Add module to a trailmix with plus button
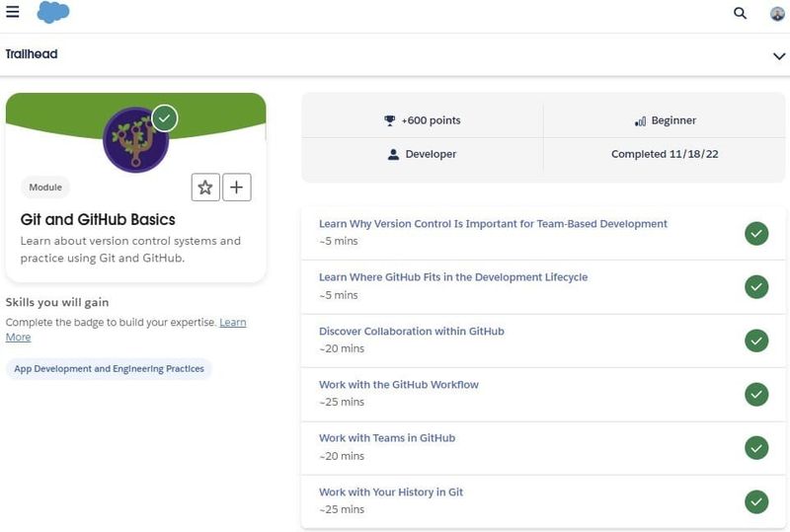Viewport: 790px width, 532px height. pos(236,188)
